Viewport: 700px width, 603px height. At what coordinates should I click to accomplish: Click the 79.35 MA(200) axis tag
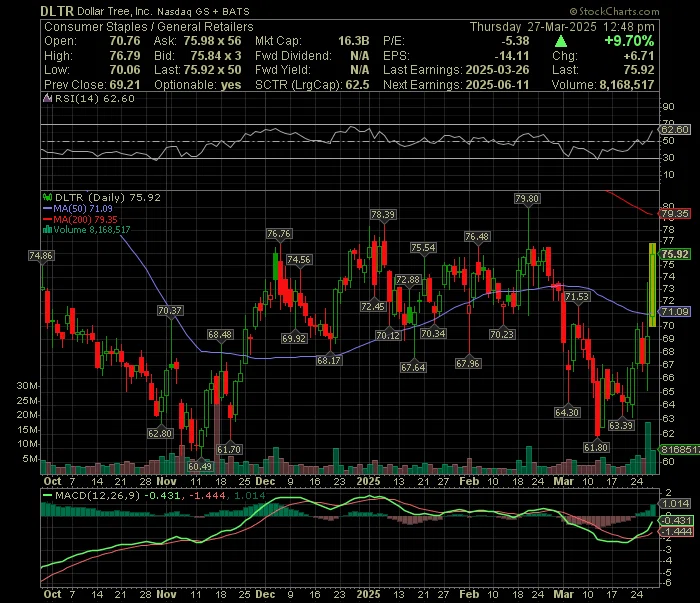(675, 214)
